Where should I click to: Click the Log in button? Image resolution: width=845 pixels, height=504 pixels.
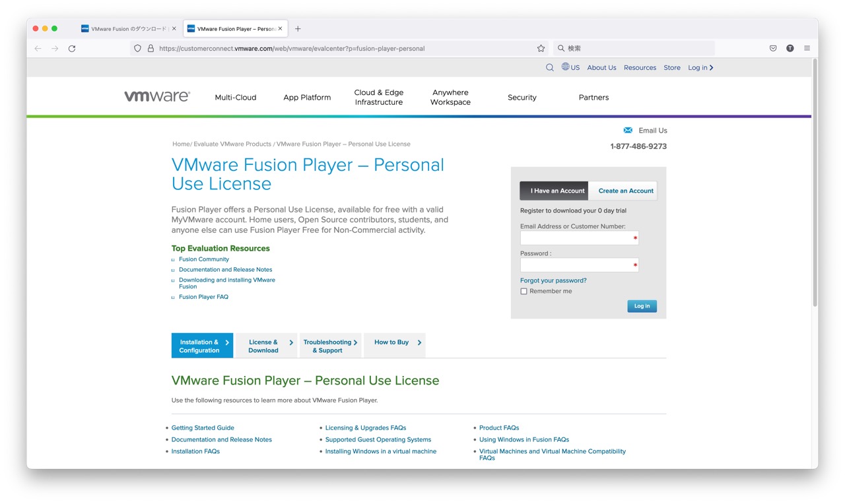642,306
